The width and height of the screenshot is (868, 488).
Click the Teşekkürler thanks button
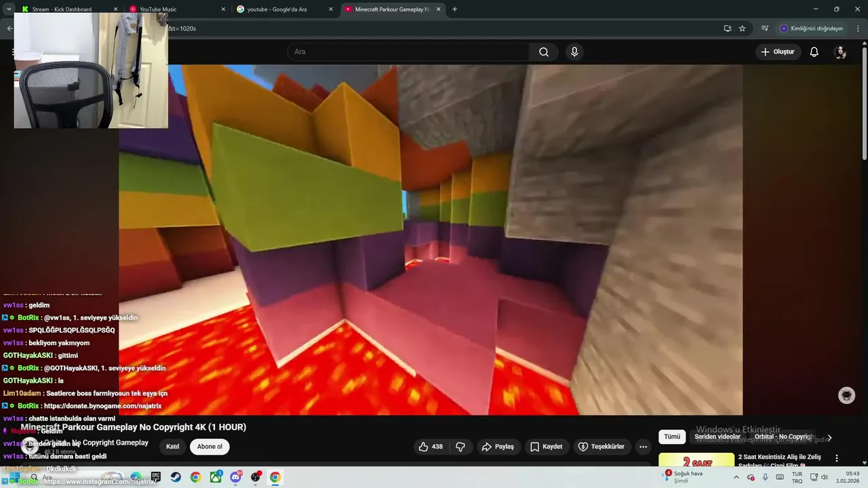pyautogui.click(x=601, y=447)
